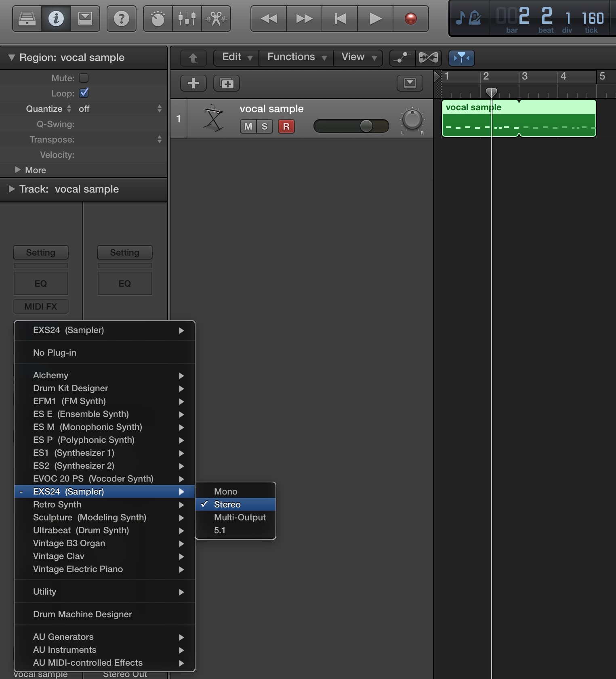Choose Ultrabeat (Drum Synth) entry
Viewport: 616px width, 679px height.
click(105, 530)
